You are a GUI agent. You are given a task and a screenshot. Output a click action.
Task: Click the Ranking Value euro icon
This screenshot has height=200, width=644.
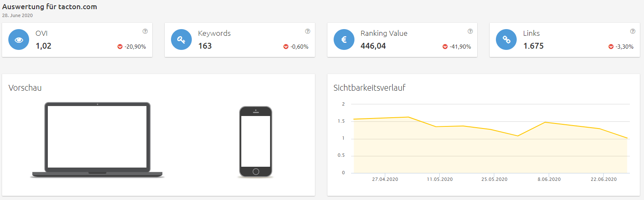(344, 40)
